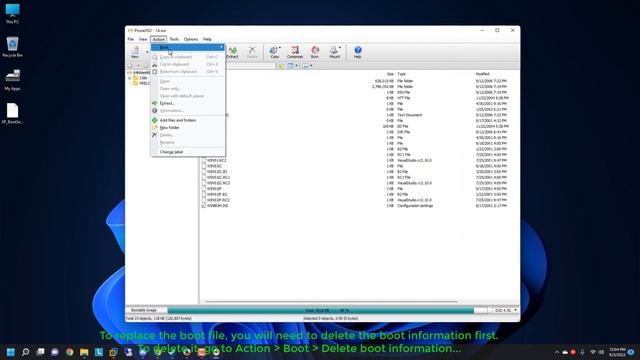The image size is (640, 360).
Task: Click the Wi-Fi icon in system tray
Action: point(593,352)
